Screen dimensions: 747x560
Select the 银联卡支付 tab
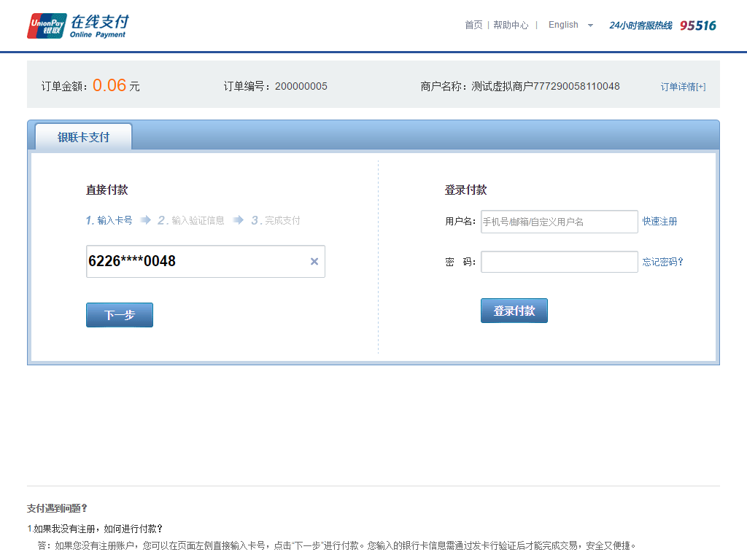click(x=84, y=137)
